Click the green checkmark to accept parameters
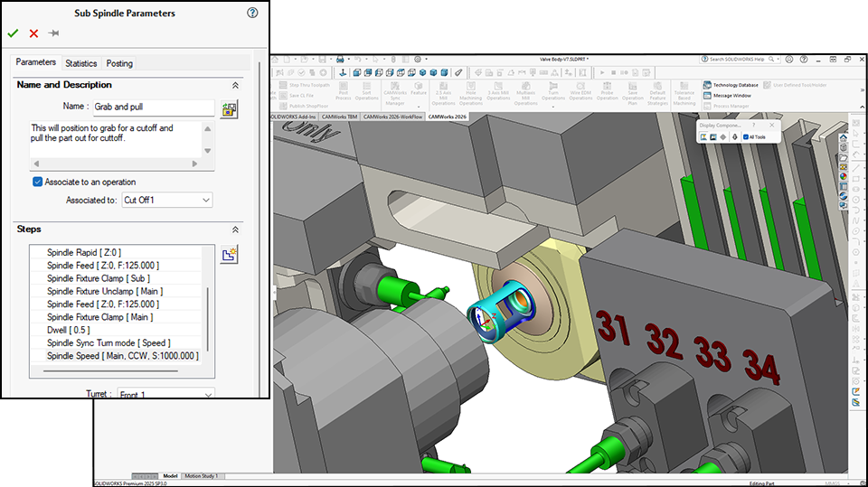Viewport: 868px width, 487px height. click(13, 33)
